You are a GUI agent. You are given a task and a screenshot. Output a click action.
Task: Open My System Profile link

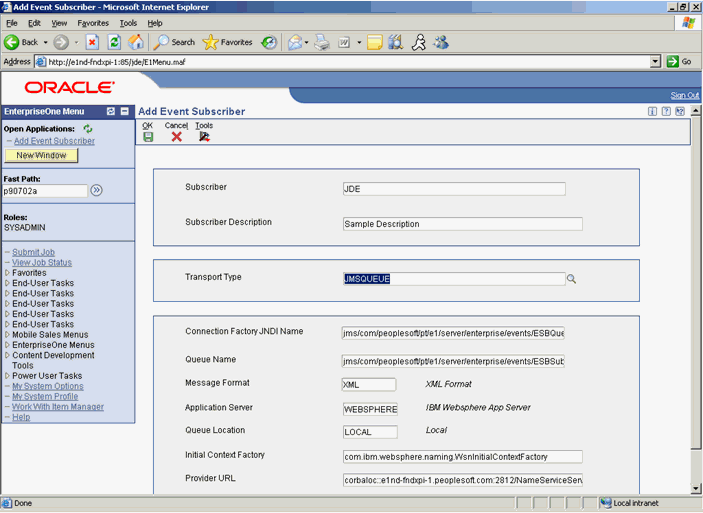[45, 396]
